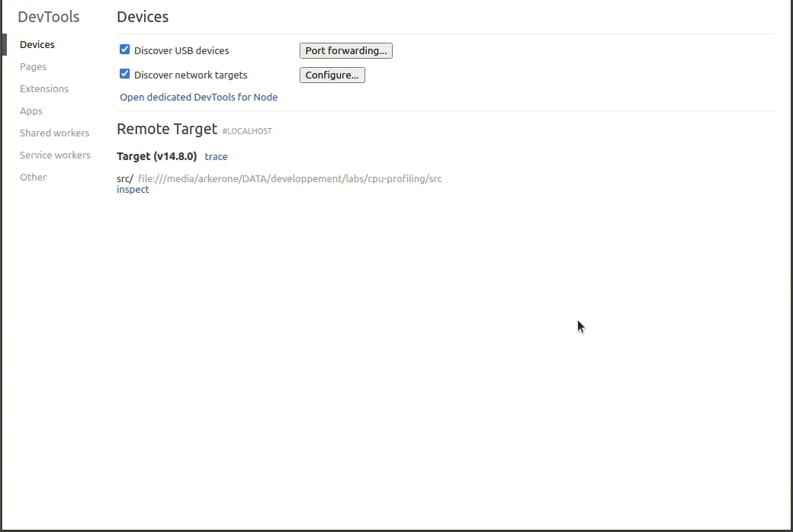
Task: Click the Port forwarding... button
Action: pos(345,51)
